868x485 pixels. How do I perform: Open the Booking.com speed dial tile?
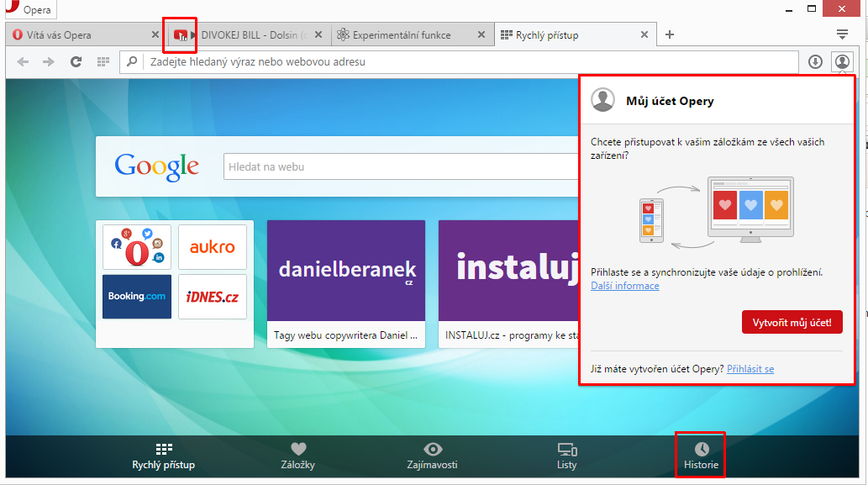(x=137, y=296)
